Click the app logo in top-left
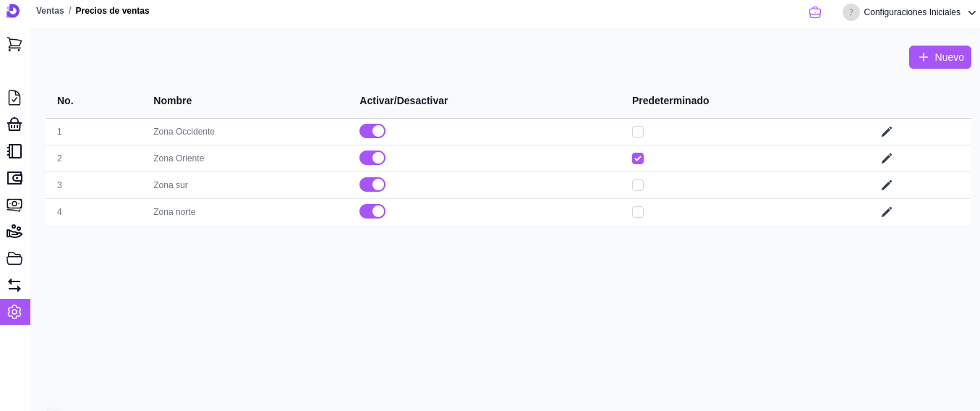This screenshot has height=411, width=980. pos(13,11)
